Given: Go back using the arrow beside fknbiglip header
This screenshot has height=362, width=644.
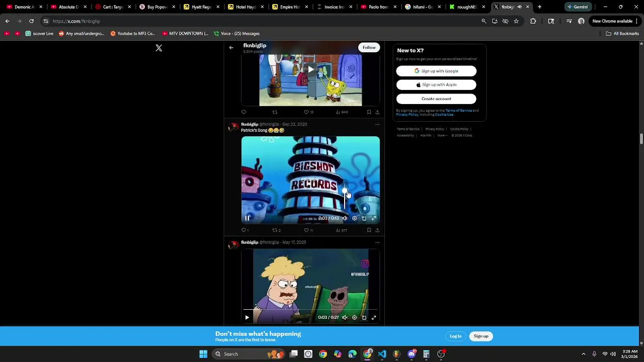Looking at the screenshot, I should 231,48.
